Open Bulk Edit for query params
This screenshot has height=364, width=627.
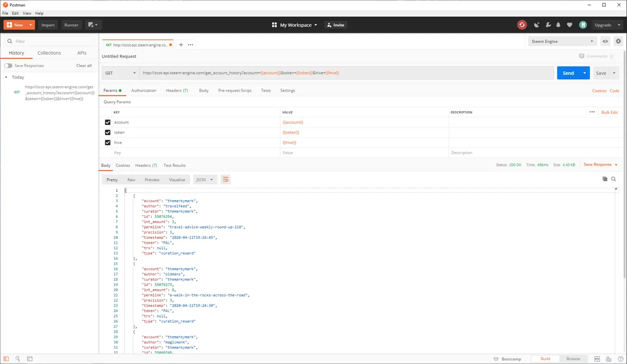609,112
